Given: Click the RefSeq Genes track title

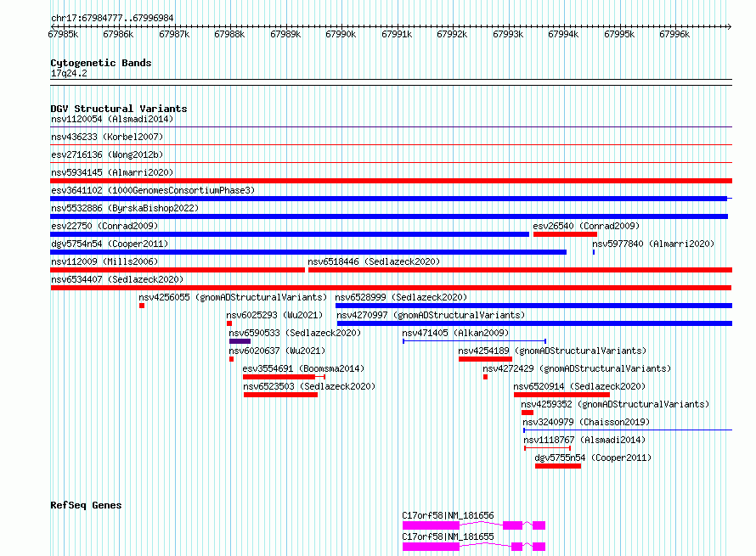Looking at the screenshot, I should (86, 505).
